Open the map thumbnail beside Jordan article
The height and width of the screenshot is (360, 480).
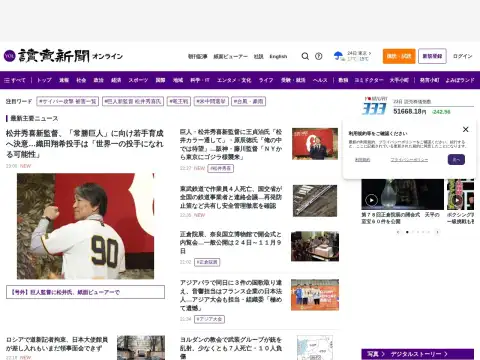[x=315, y=348]
